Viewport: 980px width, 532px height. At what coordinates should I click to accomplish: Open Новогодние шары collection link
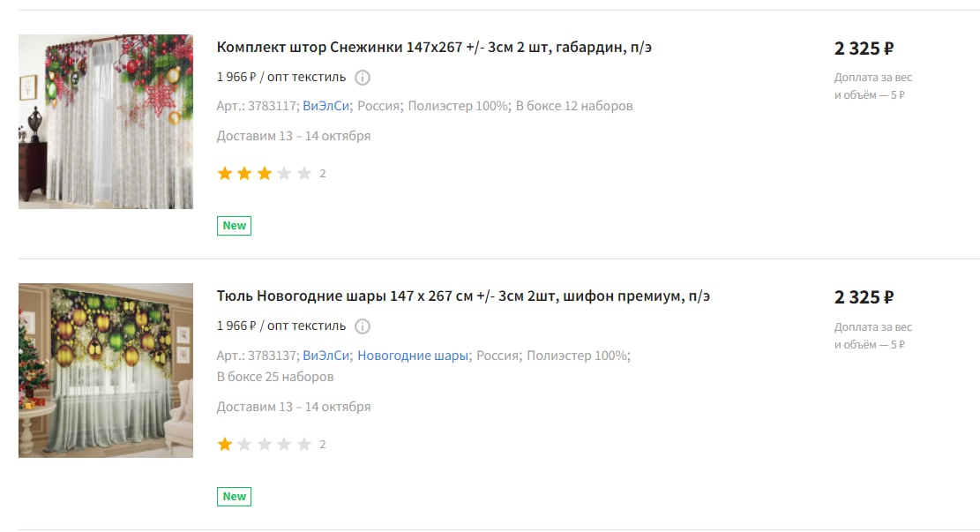(413, 356)
